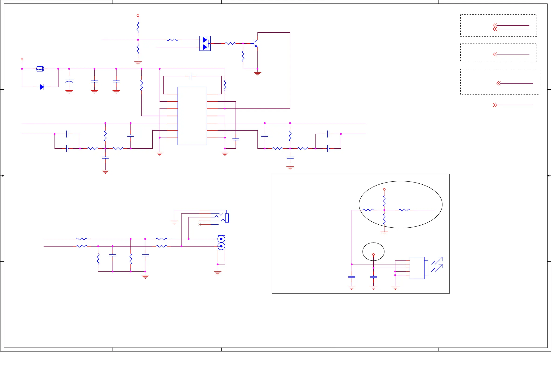Select the two-circle connector symbol
Image resolution: width=555 pixels, height=392 pixels.
pos(221,243)
